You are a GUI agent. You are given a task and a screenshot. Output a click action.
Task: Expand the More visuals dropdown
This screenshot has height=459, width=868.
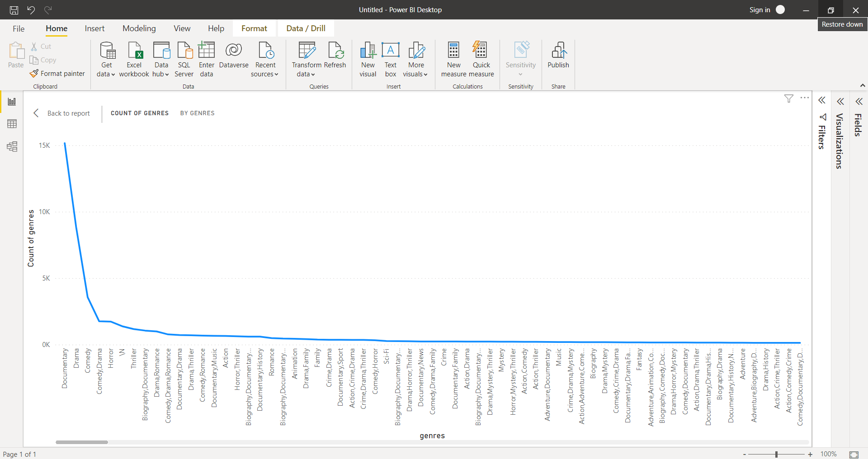415,59
